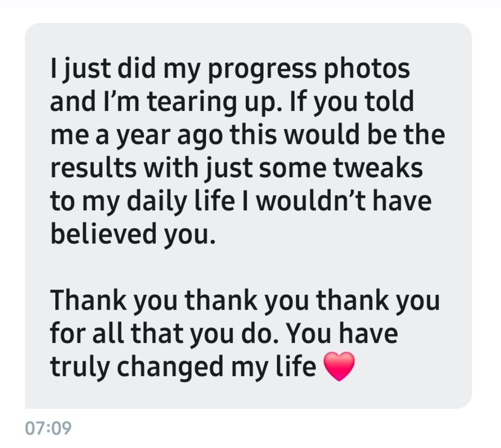The width and height of the screenshot is (501, 448).
Task: Click the 07:09 message timestamp
Action: click(48, 428)
